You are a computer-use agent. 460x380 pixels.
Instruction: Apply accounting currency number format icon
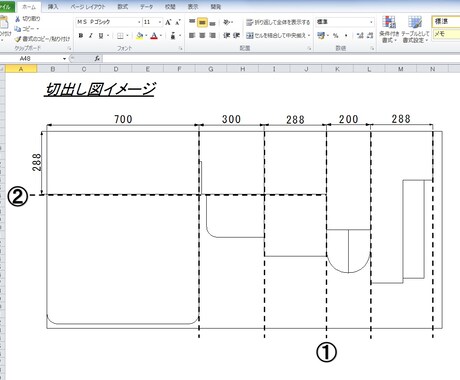321,35
